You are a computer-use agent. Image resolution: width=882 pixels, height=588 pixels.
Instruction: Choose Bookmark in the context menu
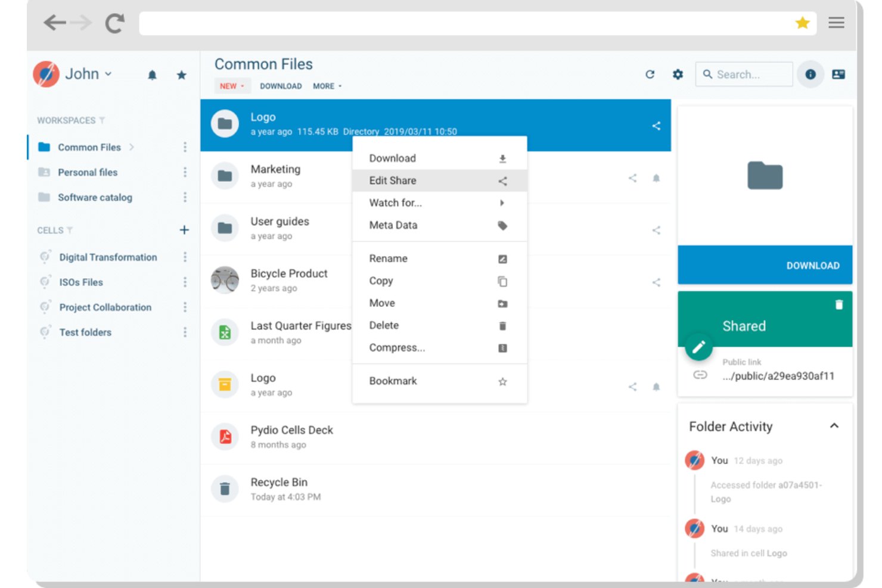pos(393,381)
